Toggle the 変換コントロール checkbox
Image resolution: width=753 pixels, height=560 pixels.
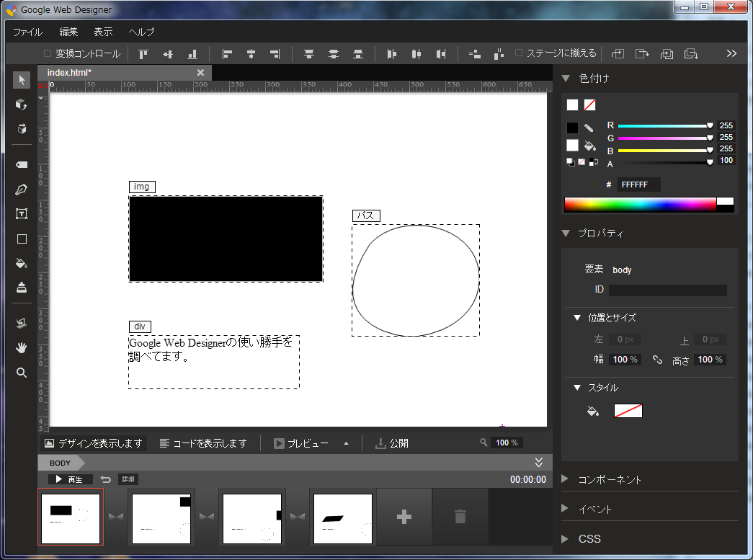(x=48, y=53)
